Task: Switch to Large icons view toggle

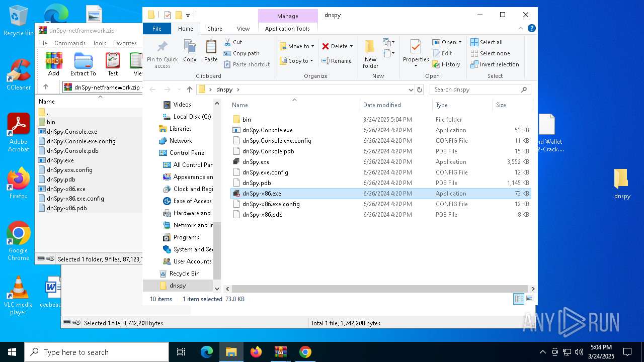Action: (x=530, y=299)
